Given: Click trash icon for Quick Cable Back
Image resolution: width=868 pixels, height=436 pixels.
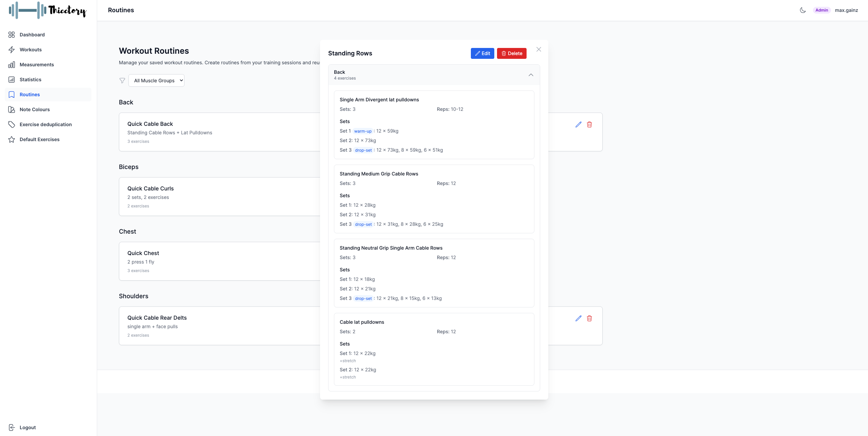Looking at the screenshot, I should (x=589, y=124).
